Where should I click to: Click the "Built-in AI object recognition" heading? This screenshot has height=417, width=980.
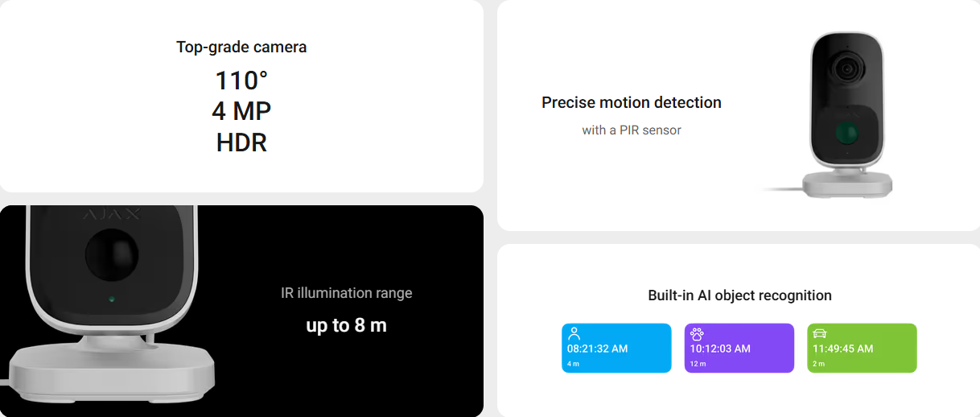(x=739, y=295)
